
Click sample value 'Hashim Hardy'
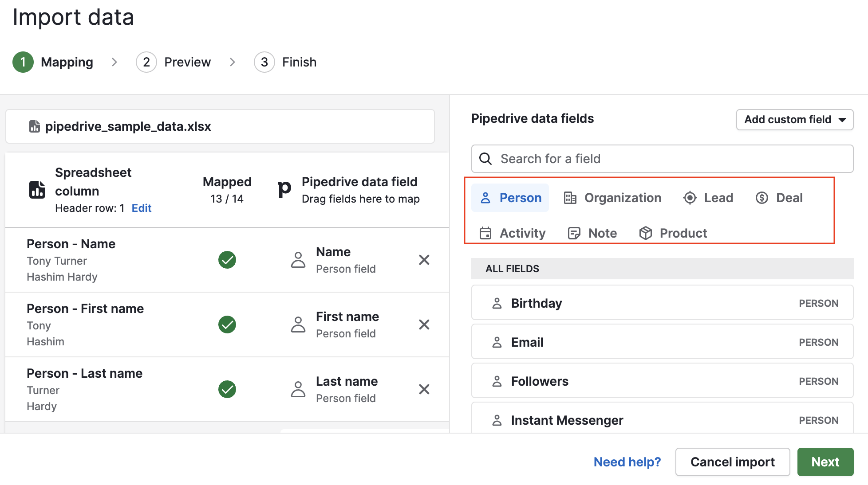point(62,277)
